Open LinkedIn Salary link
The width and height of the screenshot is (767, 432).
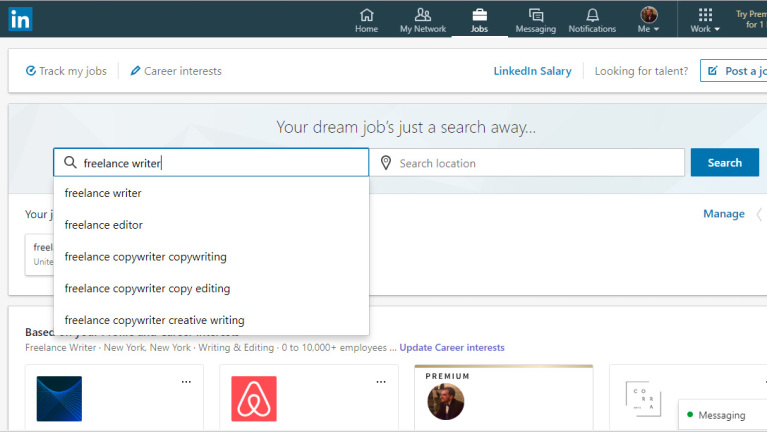(x=532, y=71)
